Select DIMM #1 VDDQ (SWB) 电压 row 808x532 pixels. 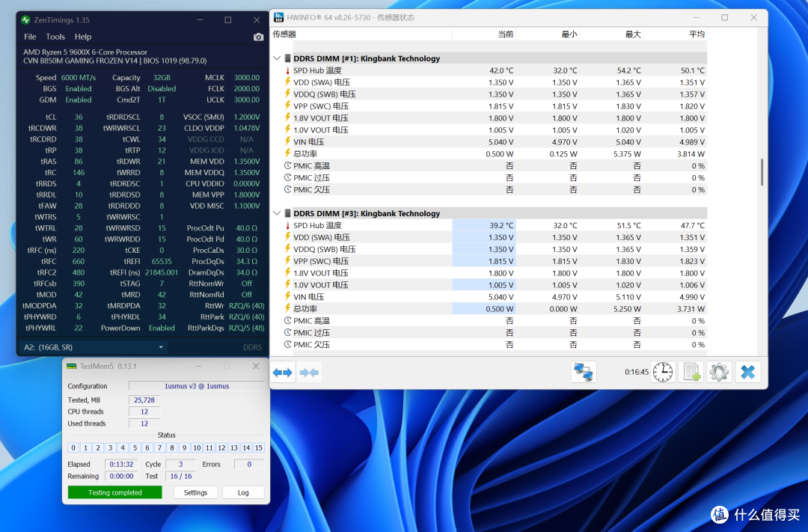(495, 94)
